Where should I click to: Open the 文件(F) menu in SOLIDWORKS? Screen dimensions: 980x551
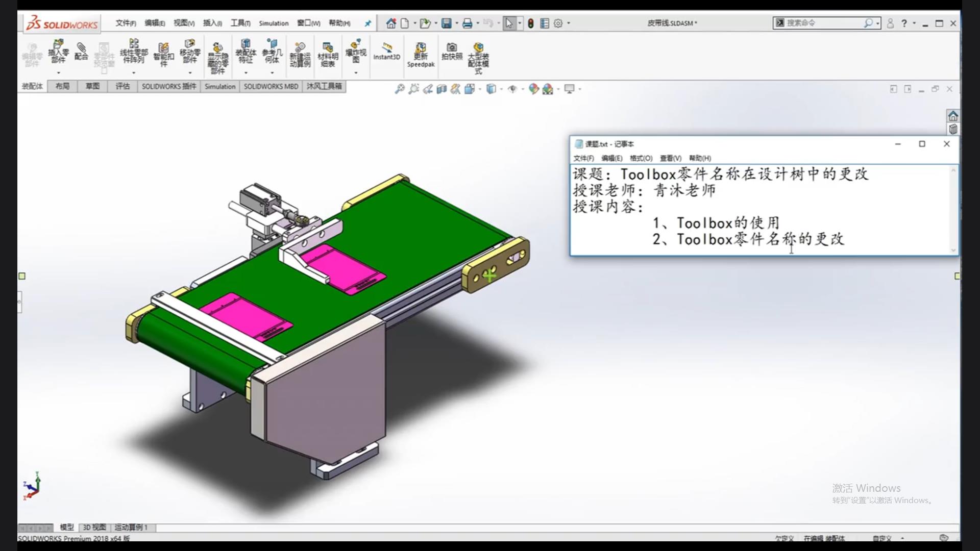[126, 23]
